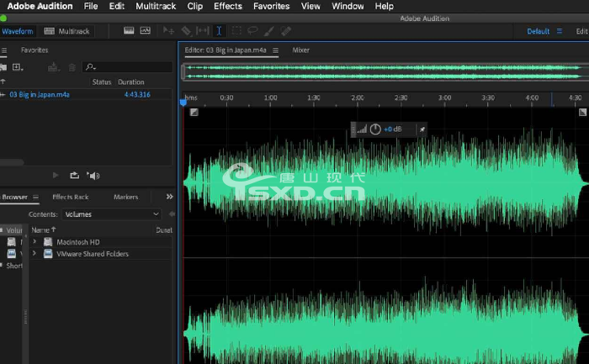The image size is (589, 364).
Task: Expand the Macintosh HD folder
Action: (x=34, y=241)
